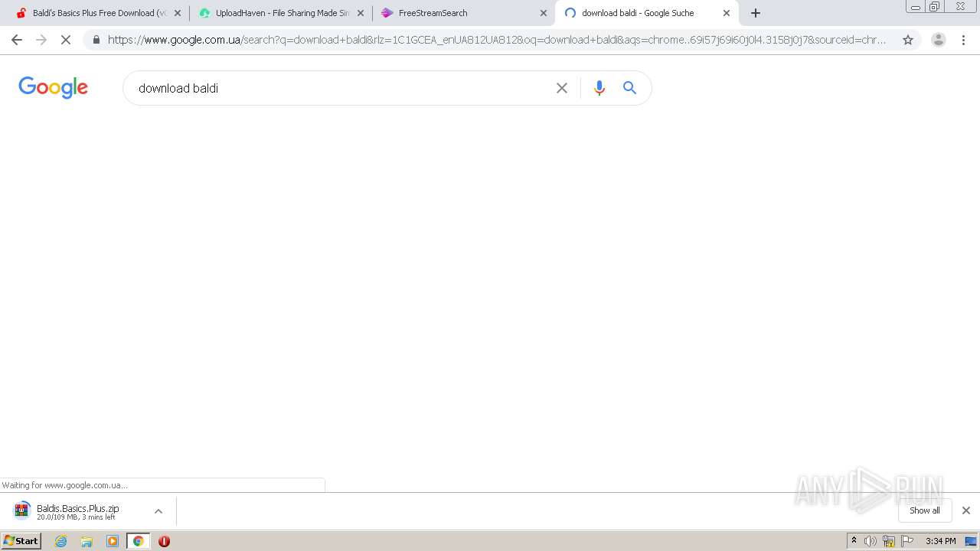Viewport: 980px width, 551px height.
Task: Submit search with magnifier icon
Action: (629, 88)
